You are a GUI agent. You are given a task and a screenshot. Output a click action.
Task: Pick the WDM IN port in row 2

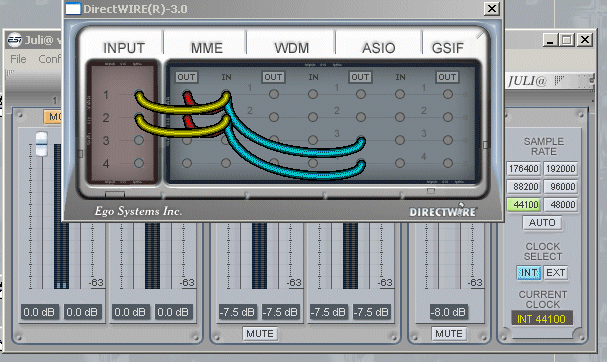click(313, 117)
